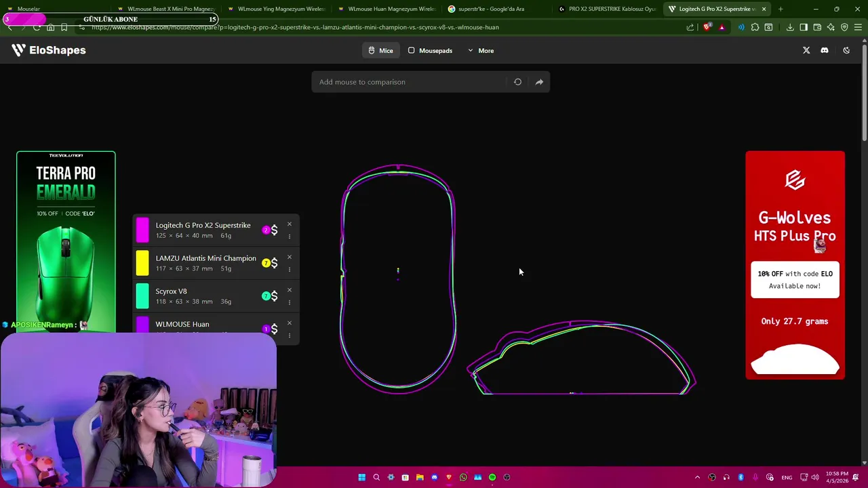Click the Brave Shields icon
Image resolution: width=868 pixels, height=488 pixels.
coord(707,27)
